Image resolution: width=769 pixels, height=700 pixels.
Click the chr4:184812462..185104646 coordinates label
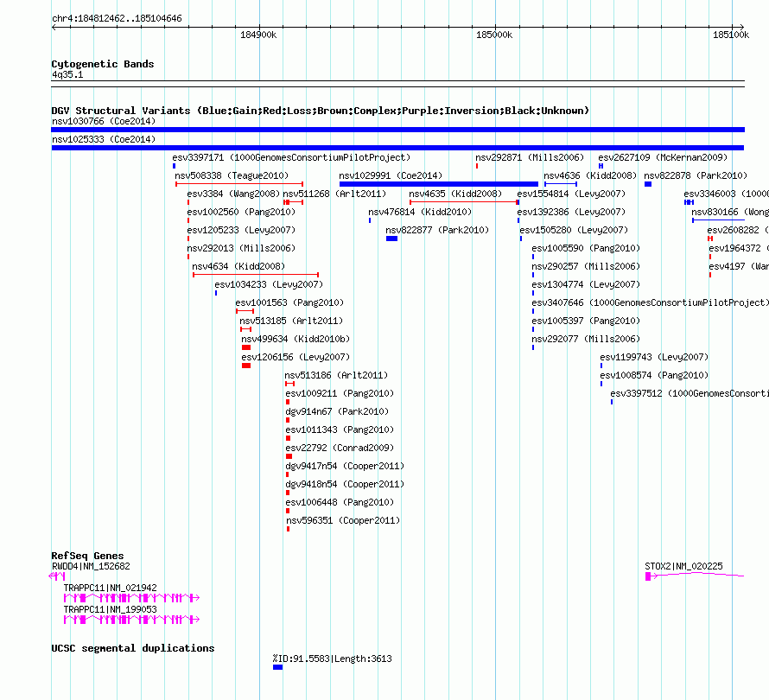coord(117,18)
